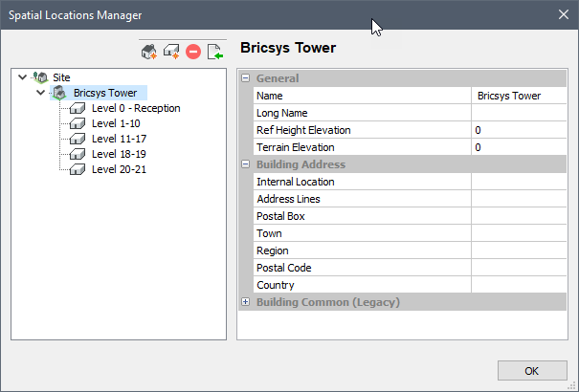Click the Ref Height Elevation label
The height and width of the screenshot is (392, 579).
tap(303, 130)
